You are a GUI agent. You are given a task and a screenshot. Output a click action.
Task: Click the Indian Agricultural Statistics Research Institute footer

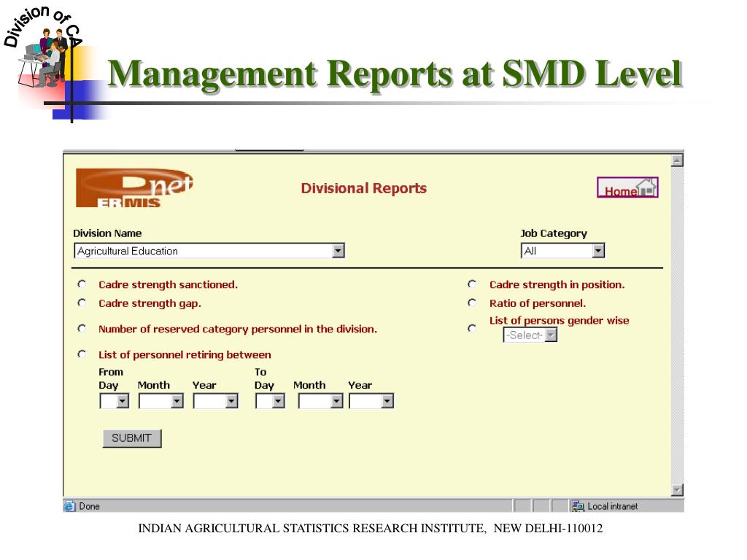pyautogui.click(x=370, y=529)
